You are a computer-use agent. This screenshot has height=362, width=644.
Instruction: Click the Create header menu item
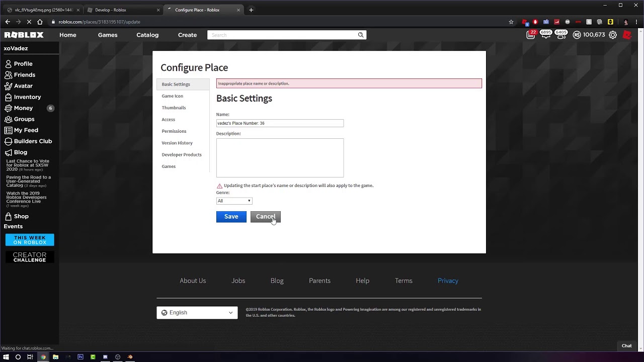click(187, 35)
